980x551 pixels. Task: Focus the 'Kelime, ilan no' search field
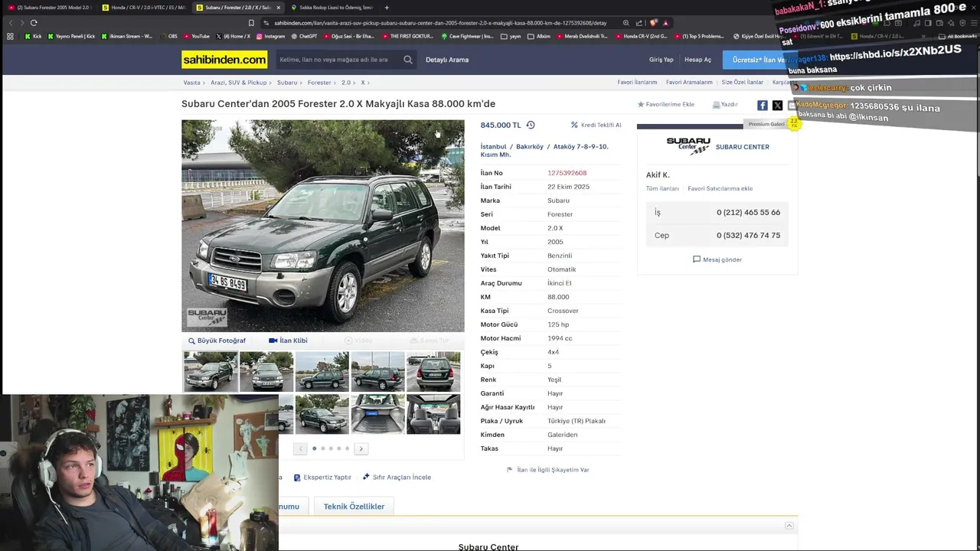click(x=338, y=60)
